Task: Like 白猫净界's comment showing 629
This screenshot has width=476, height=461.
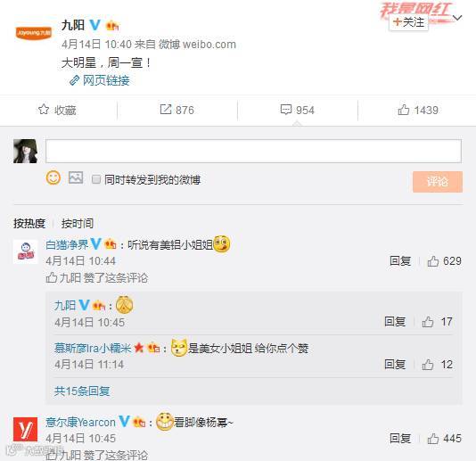Action: (433, 261)
